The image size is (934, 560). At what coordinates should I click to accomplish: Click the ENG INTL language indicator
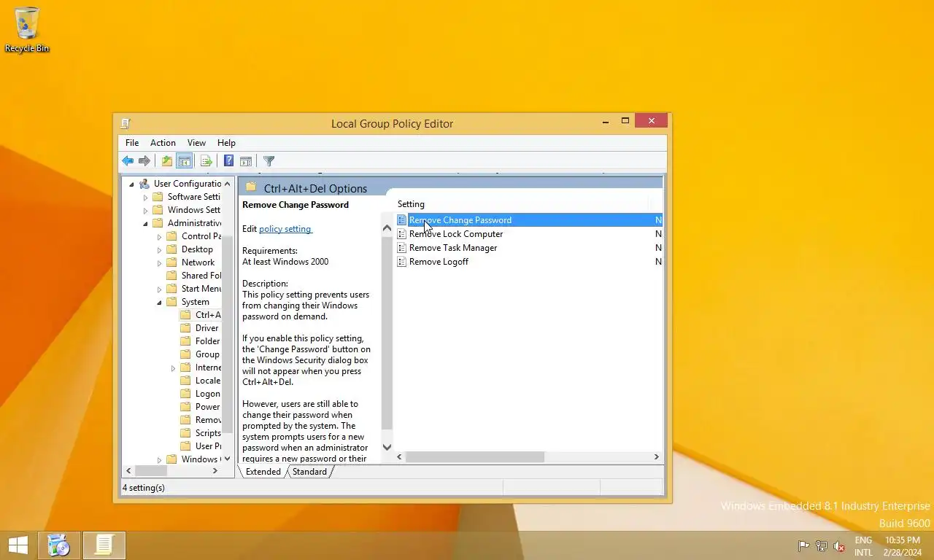(863, 546)
